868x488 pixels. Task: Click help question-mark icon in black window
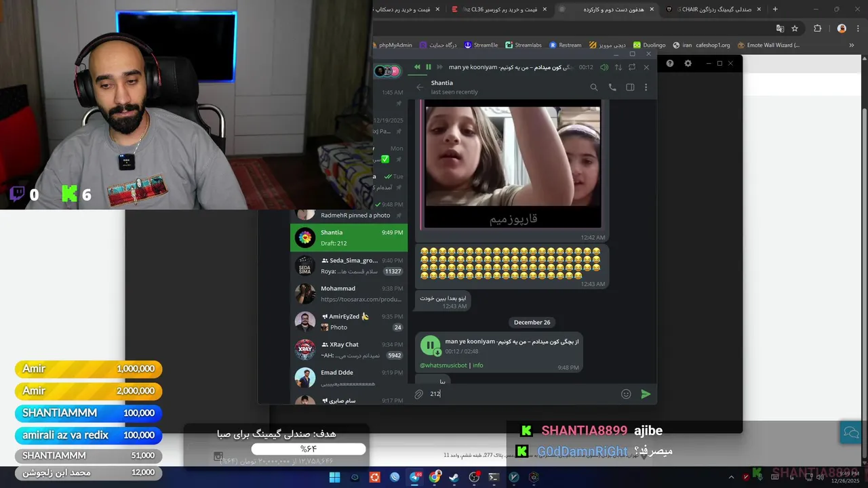click(670, 63)
